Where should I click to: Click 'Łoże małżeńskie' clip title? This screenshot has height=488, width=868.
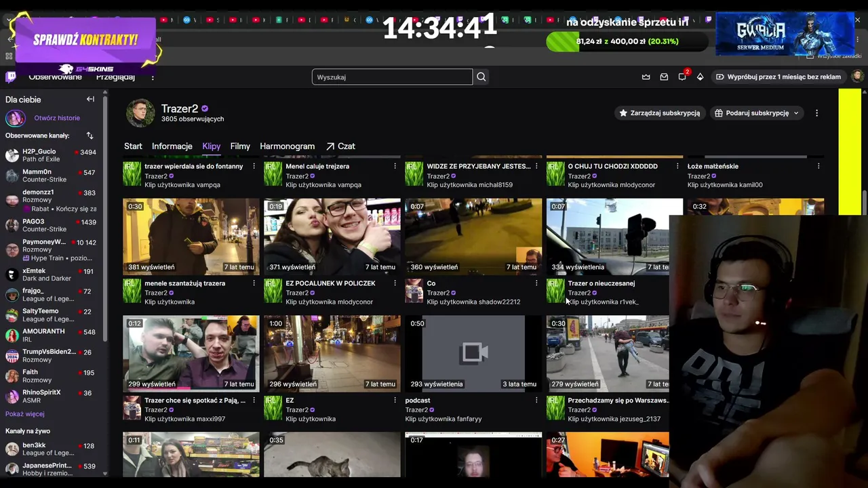tap(713, 166)
